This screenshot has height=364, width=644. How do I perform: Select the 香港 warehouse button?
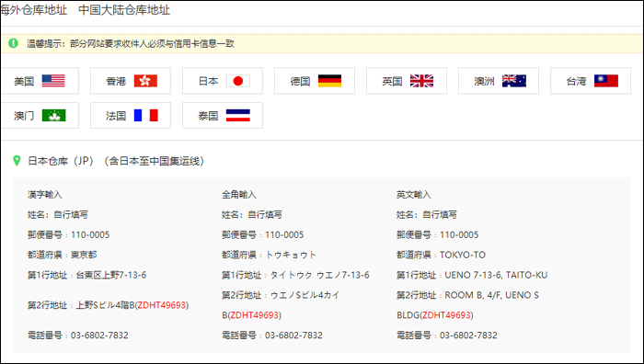pos(131,81)
